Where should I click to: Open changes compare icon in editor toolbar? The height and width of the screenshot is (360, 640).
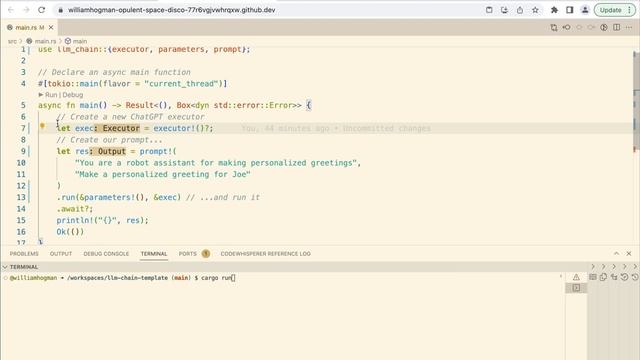[554, 27]
